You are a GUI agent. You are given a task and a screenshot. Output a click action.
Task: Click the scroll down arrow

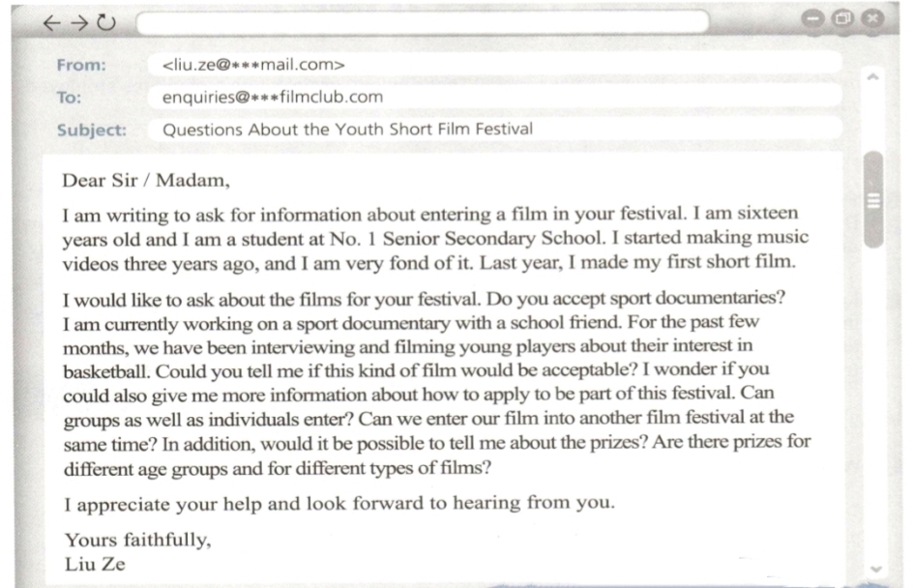point(876,570)
